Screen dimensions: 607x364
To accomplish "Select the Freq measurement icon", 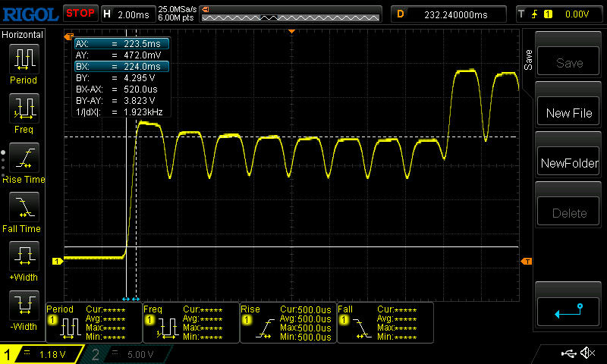I will (23, 108).
